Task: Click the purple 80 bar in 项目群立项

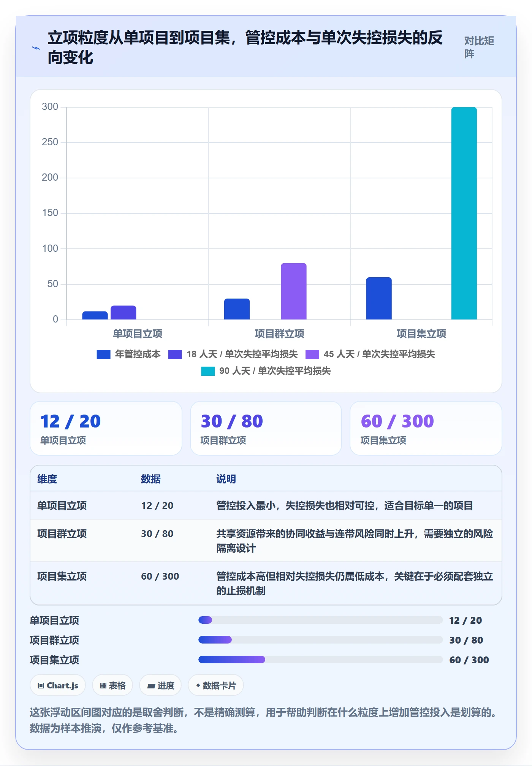Action: (294, 291)
